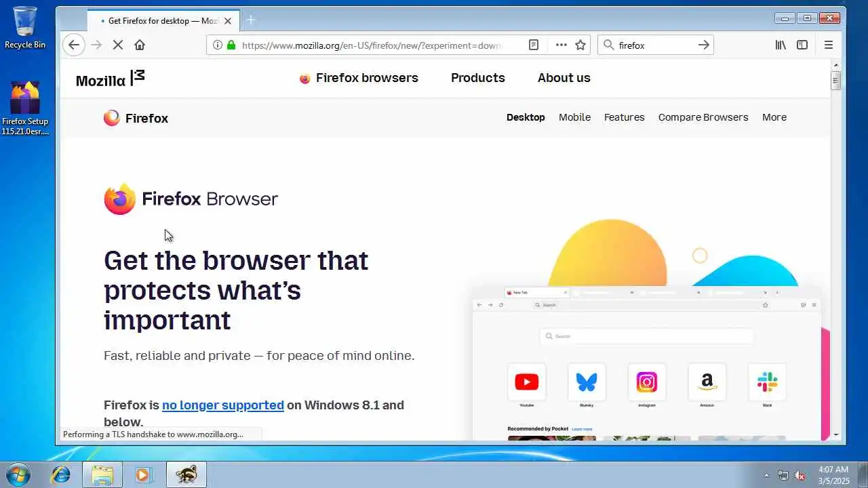Open the Library icon

[x=781, y=45]
